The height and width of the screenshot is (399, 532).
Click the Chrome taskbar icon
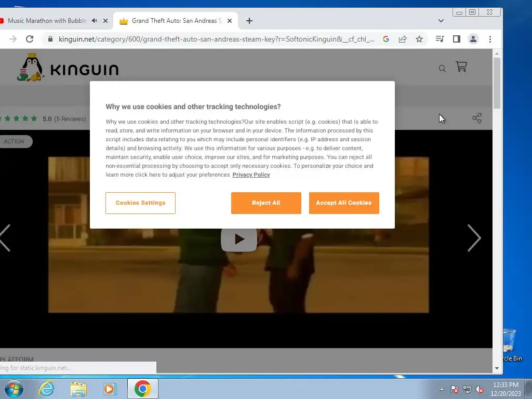(143, 389)
